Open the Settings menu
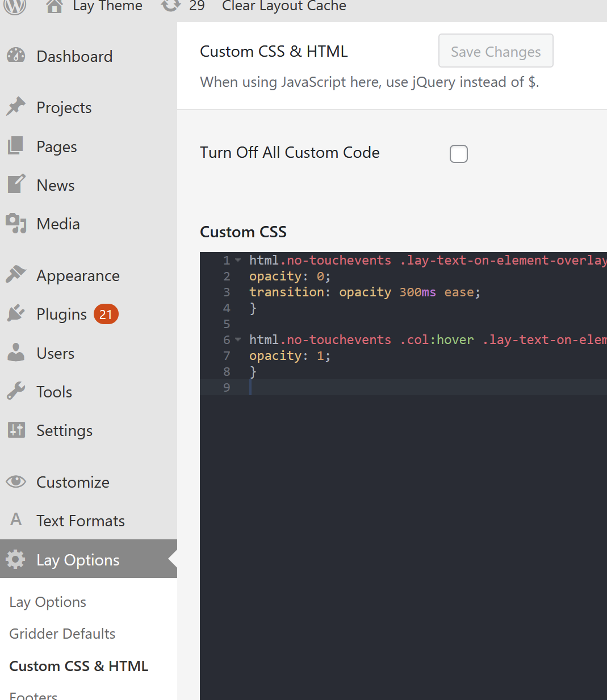This screenshot has width=607, height=700. click(x=64, y=431)
